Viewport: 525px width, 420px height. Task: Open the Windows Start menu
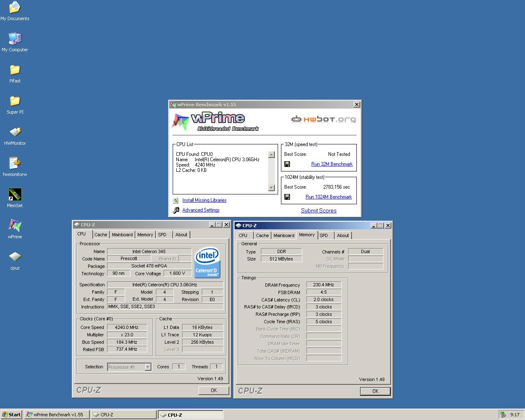(11, 415)
